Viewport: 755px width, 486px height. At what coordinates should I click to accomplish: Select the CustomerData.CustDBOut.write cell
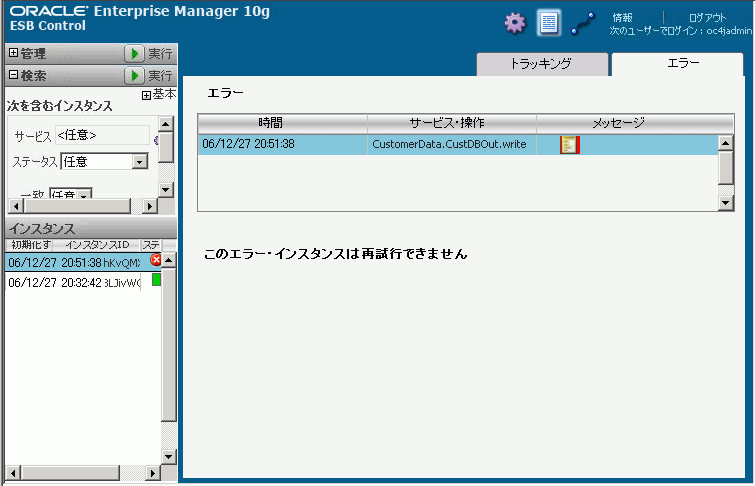coord(452,144)
